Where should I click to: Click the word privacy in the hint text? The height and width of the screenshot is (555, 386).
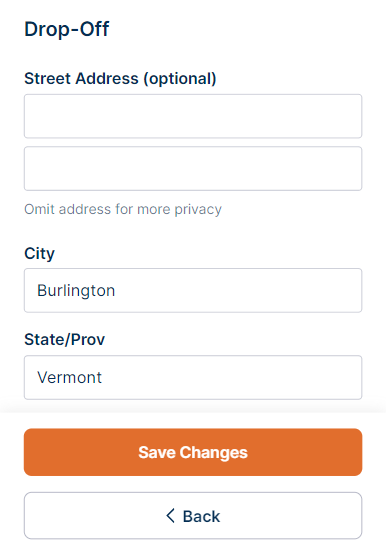point(198,210)
